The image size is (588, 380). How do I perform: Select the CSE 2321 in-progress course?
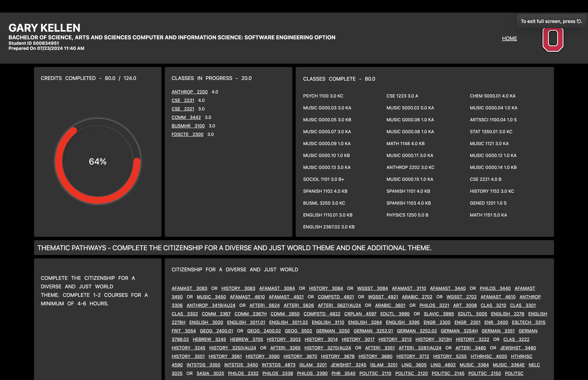[x=183, y=109]
